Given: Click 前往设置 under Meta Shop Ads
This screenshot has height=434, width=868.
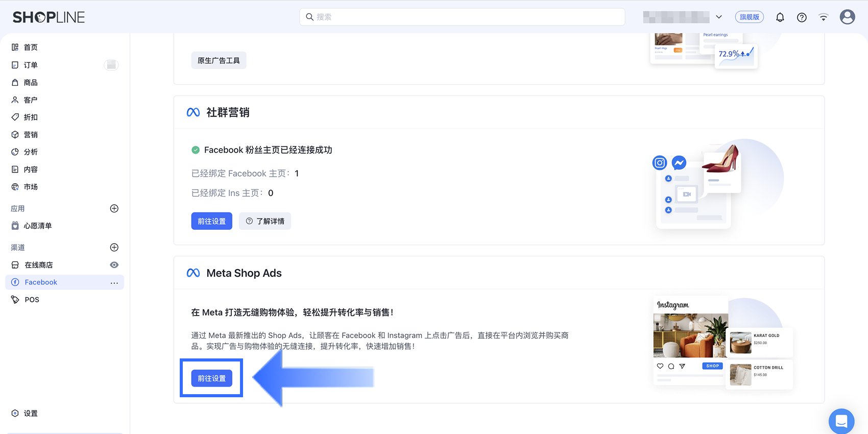Looking at the screenshot, I should tap(212, 378).
